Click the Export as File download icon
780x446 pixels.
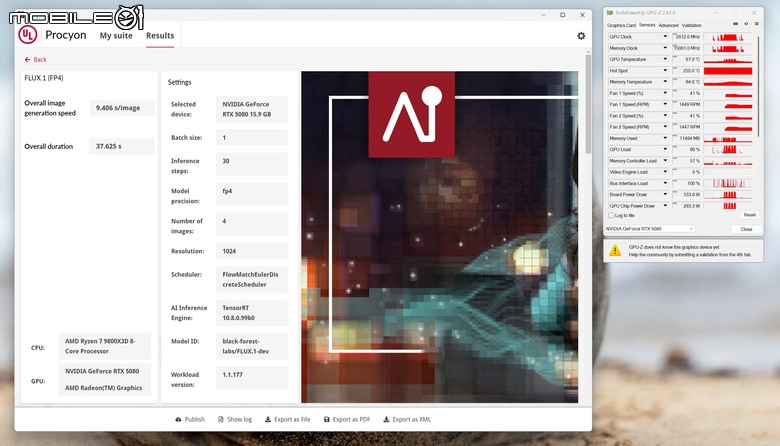point(268,420)
